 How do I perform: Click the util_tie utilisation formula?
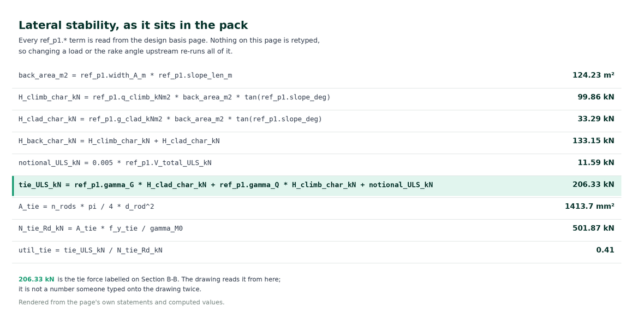click(91, 250)
